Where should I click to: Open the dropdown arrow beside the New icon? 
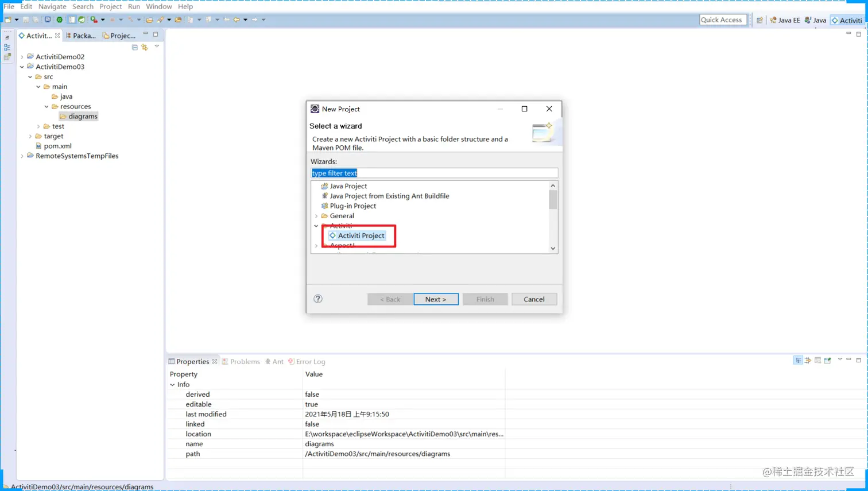[17, 20]
